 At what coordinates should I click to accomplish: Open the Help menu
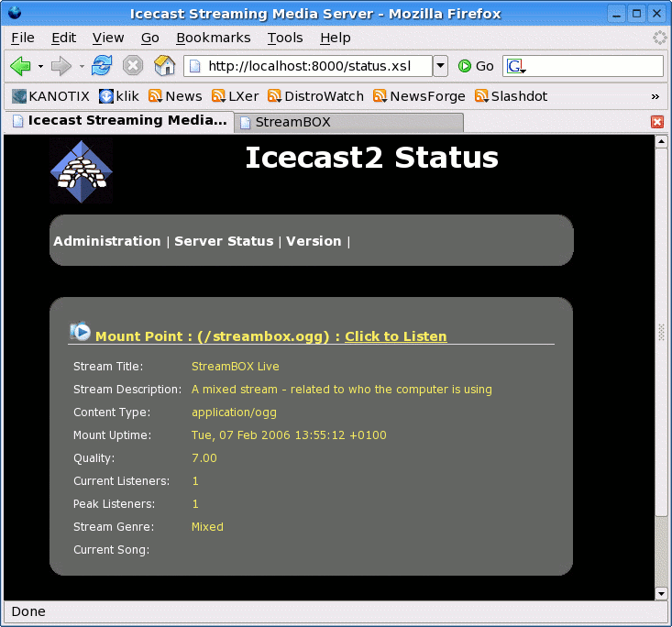(x=336, y=38)
